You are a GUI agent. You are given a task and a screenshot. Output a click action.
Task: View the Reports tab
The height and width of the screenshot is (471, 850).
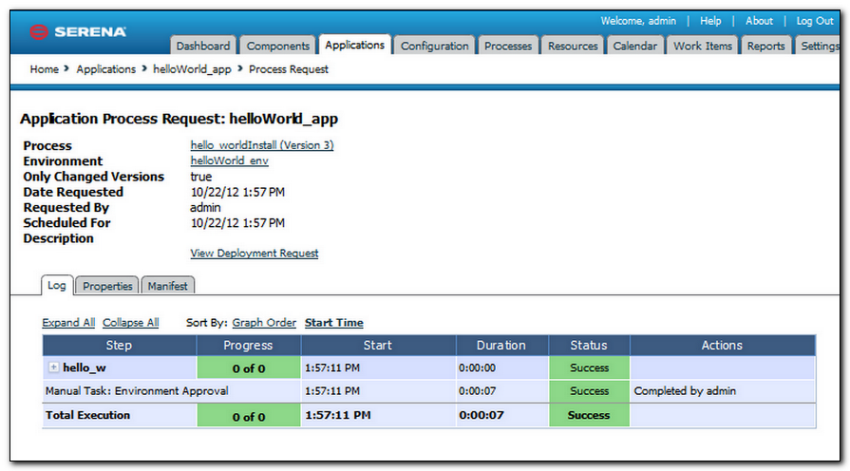click(766, 46)
